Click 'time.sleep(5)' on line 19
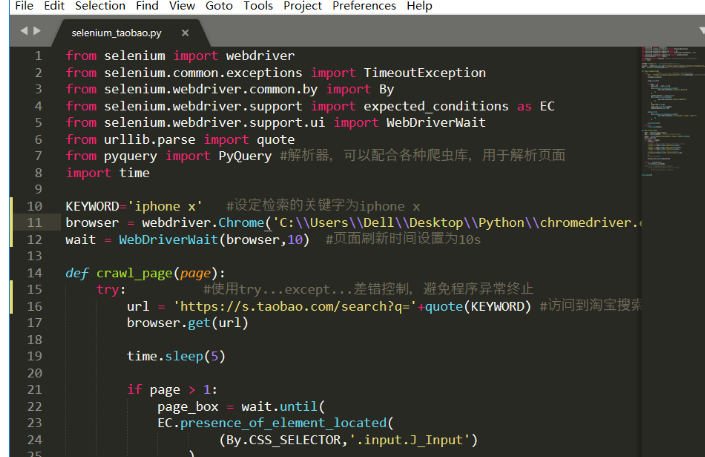 [x=176, y=356]
